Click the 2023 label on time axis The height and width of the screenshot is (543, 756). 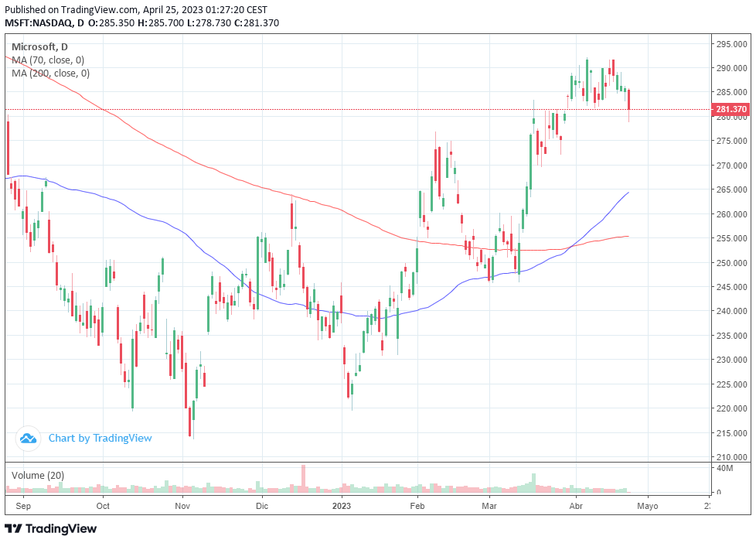click(342, 507)
